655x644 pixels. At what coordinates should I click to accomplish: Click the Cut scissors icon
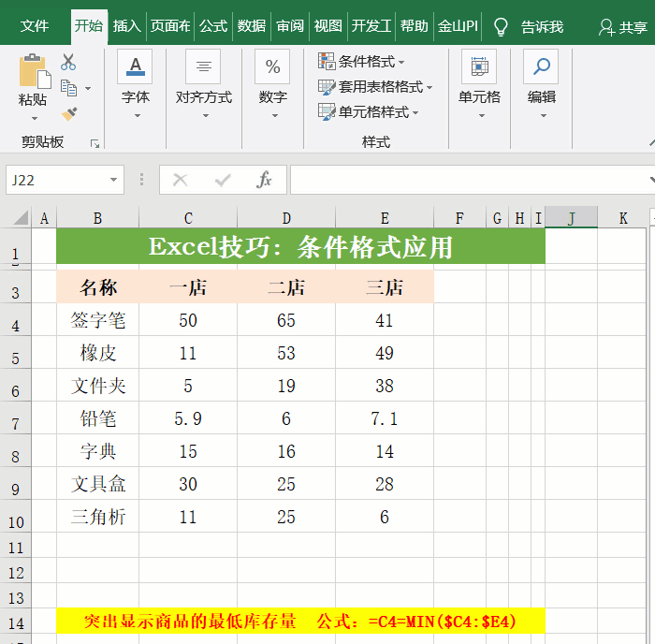click(x=68, y=62)
